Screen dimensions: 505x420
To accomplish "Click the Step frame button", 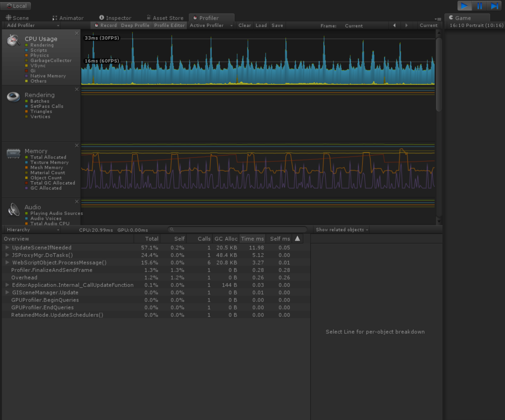I will [x=494, y=6].
